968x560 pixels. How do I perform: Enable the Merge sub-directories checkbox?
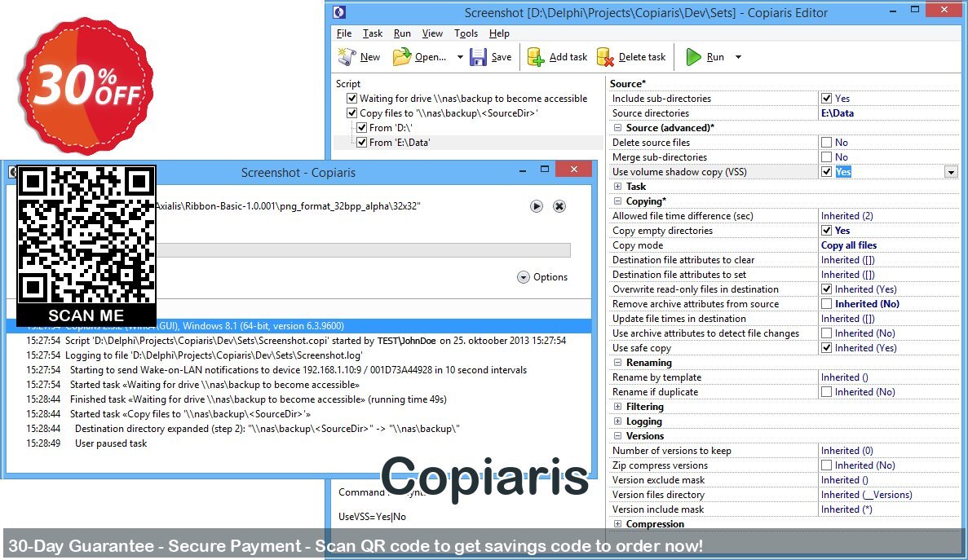(x=827, y=157)
